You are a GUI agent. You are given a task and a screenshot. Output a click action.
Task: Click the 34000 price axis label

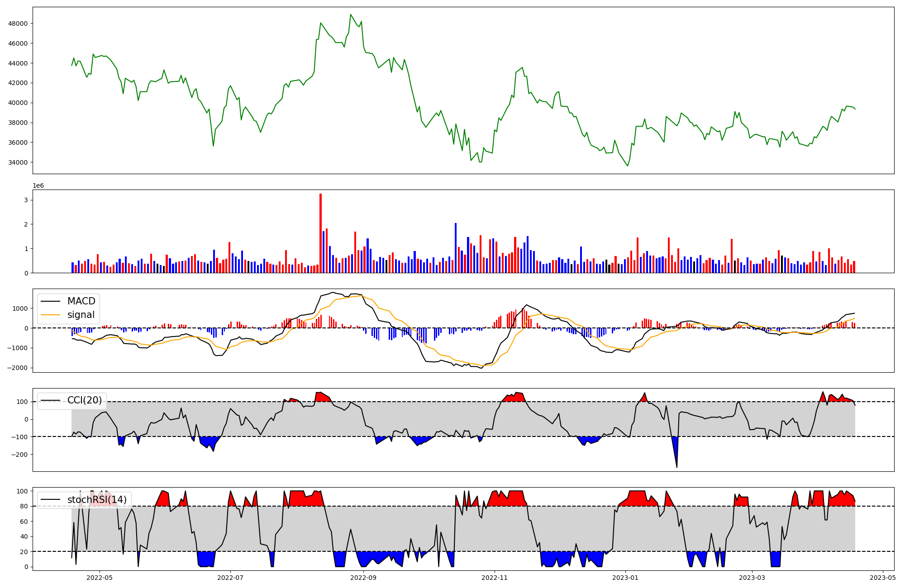[18, 162]
